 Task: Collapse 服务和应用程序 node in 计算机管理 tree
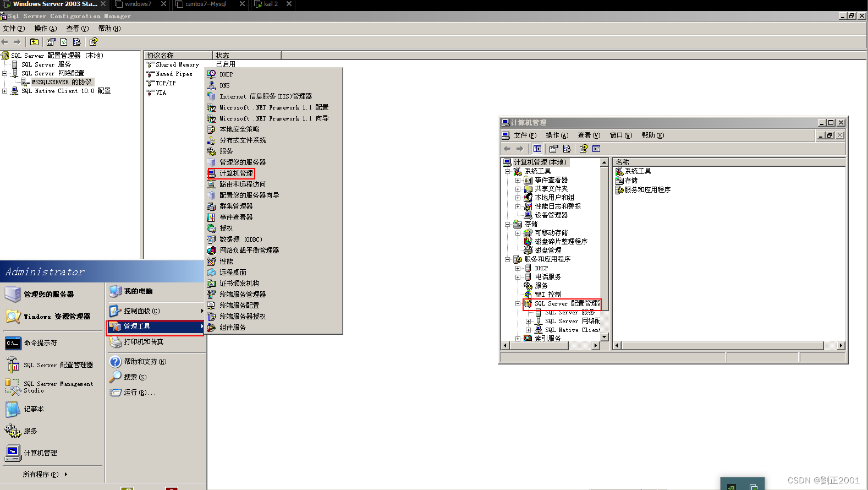[508, 259]
